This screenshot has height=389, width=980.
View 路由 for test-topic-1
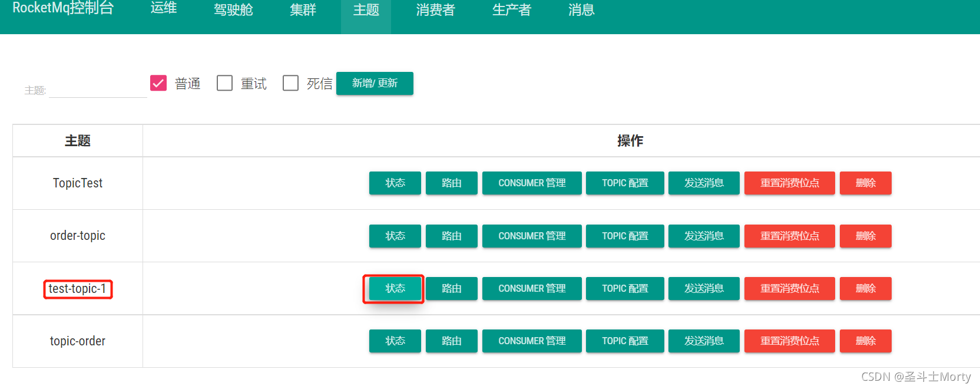point(452,288)
